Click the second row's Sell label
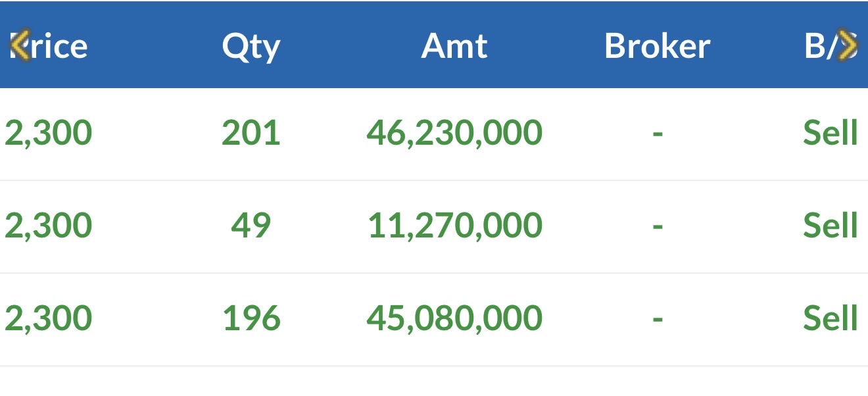Image resolution: width=868 pixels, height=396 pixels. [830, 226]
